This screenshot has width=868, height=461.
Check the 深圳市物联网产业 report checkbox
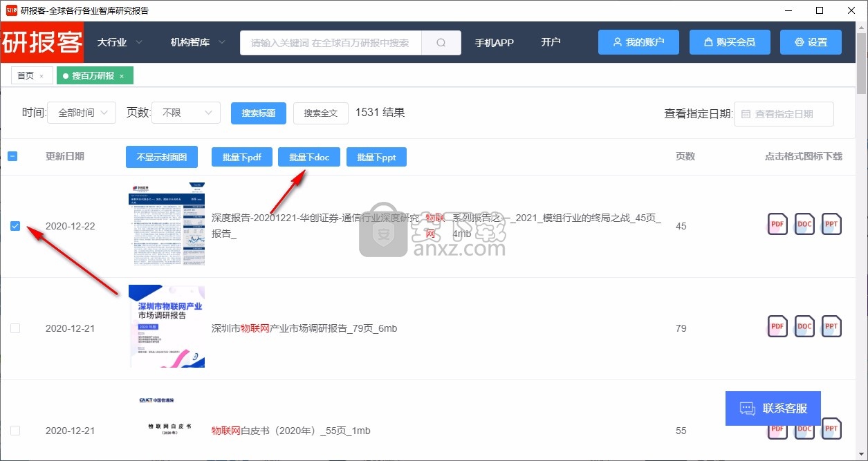tap(15, 328)
